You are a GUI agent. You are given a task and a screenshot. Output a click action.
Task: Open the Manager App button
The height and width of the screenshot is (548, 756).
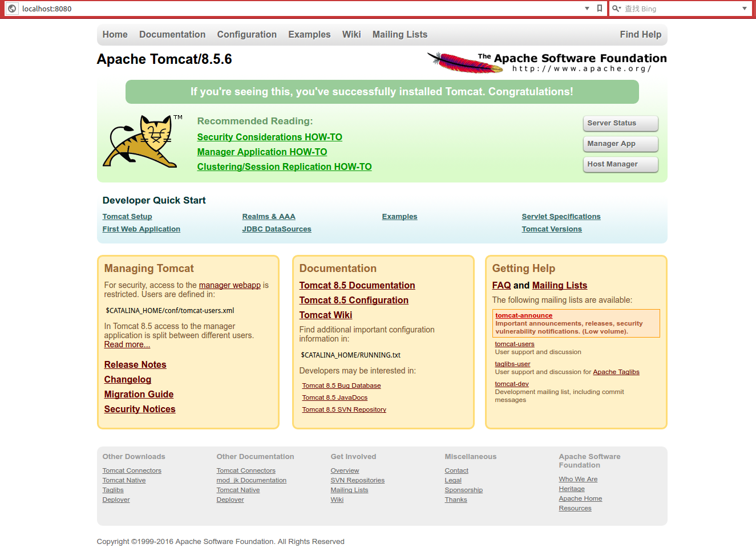(x=620, y=144)
